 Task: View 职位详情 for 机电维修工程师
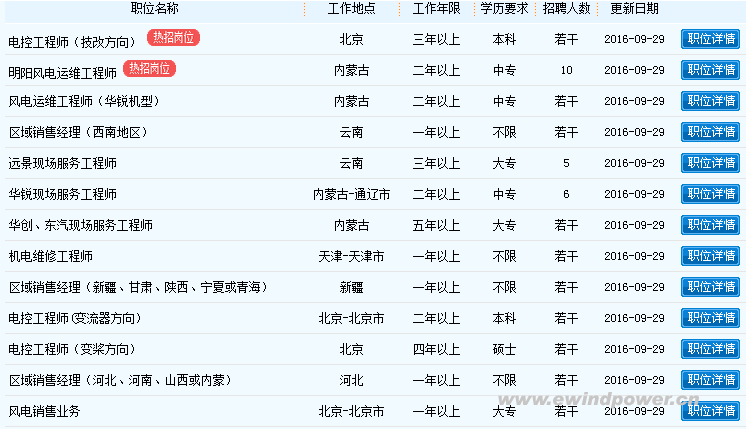tap(710, 256)
